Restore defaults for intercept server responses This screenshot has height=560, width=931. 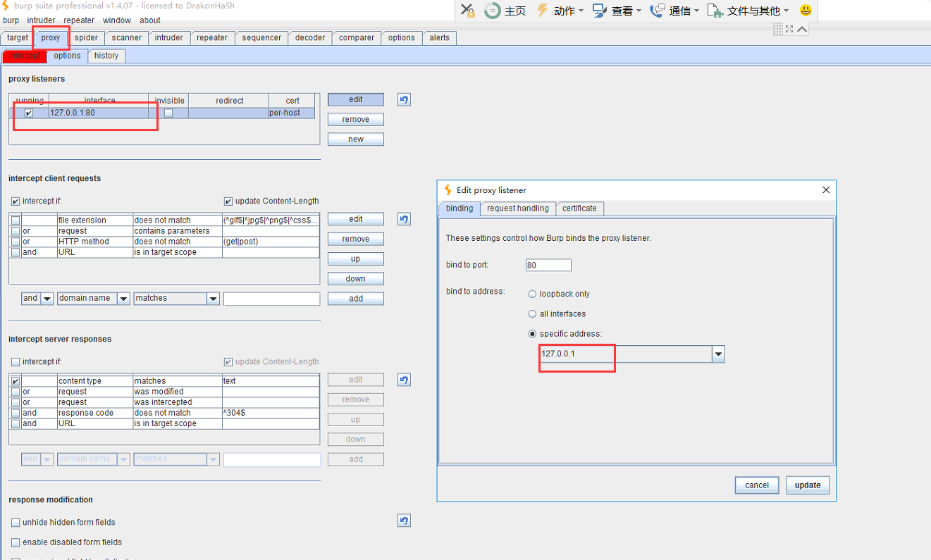[x=404, y=380]
